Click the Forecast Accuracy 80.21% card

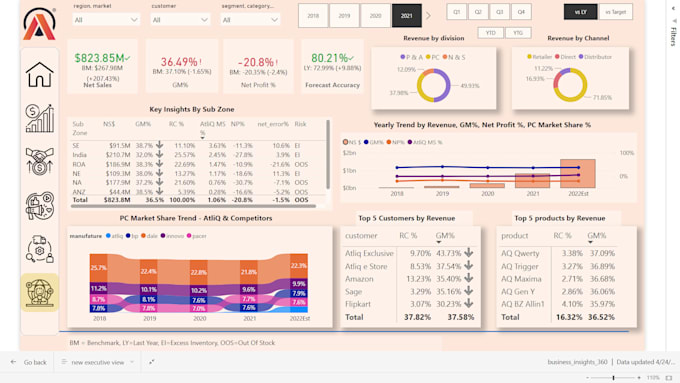pos(332,66)
